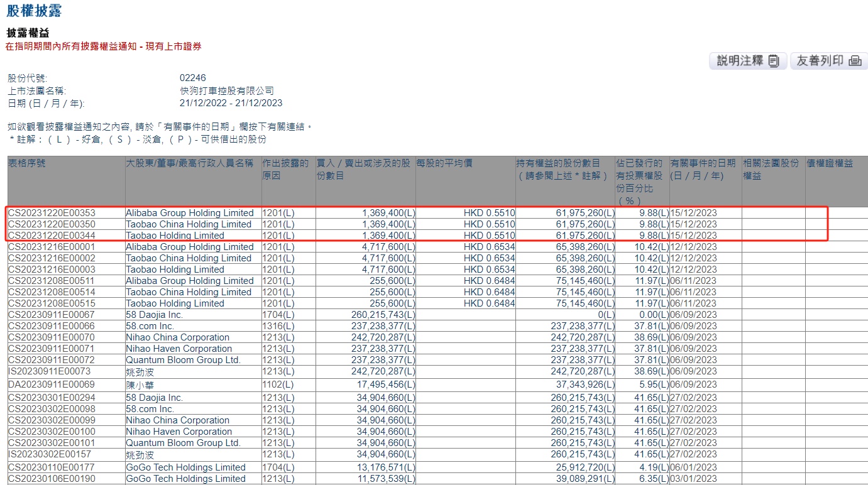Screen dimensions: 868x485
Task: Open date link 06/01/2023 for GoGo Tech row
Action: tap(693, 467)
